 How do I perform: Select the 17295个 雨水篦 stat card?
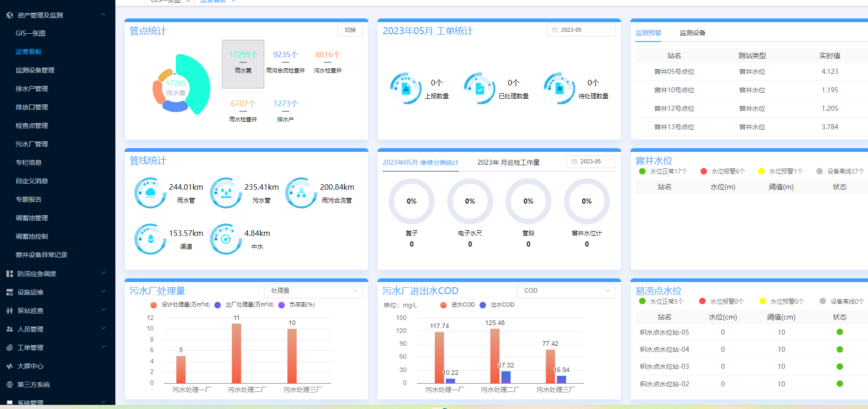point(243,64)
